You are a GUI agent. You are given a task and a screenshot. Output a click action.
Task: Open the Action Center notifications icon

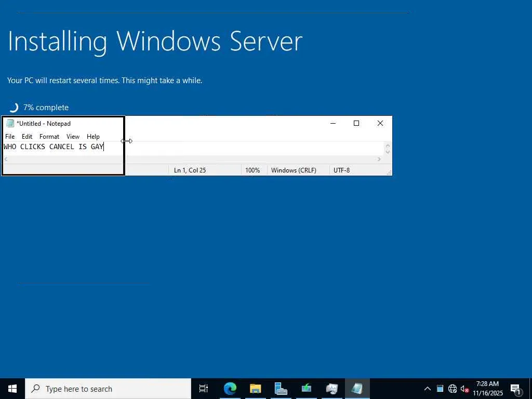click(516, 389)
